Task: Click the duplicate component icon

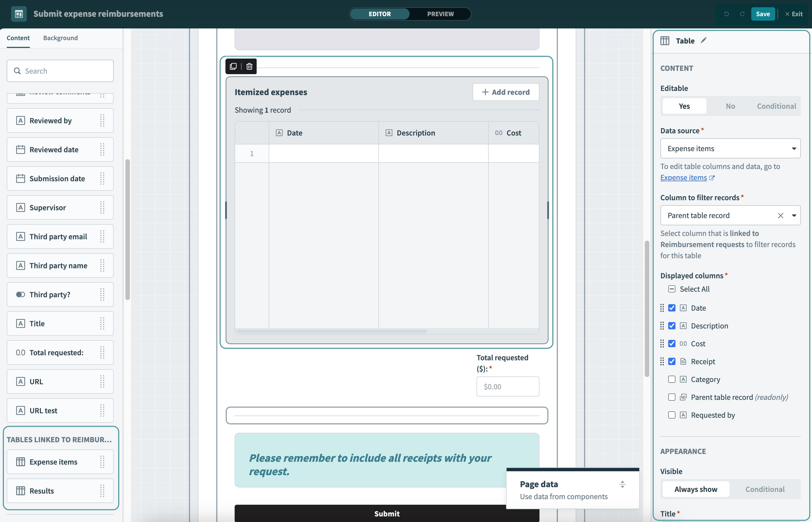Action: pyautogui.click(x=233, y=66)
